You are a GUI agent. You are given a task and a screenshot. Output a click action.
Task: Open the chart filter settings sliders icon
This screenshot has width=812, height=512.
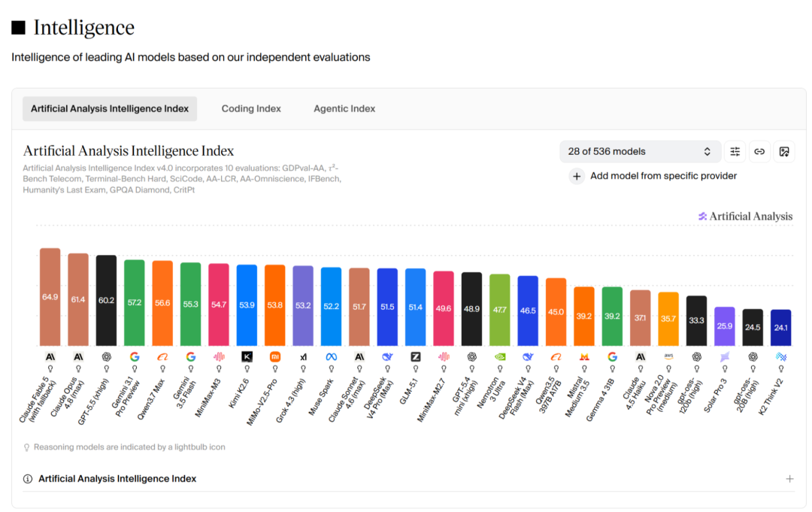[x=735, y=152]
